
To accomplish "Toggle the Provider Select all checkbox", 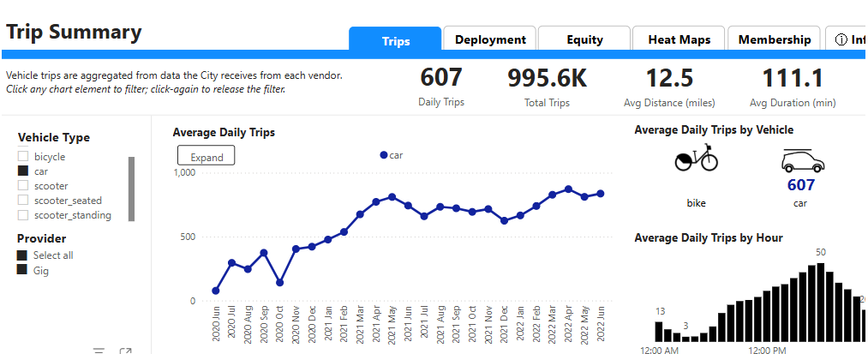I will tap(23, 255).
